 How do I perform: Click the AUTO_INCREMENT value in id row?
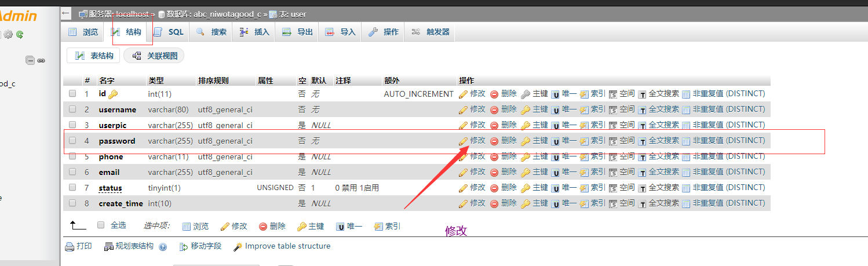click(418, 94)
